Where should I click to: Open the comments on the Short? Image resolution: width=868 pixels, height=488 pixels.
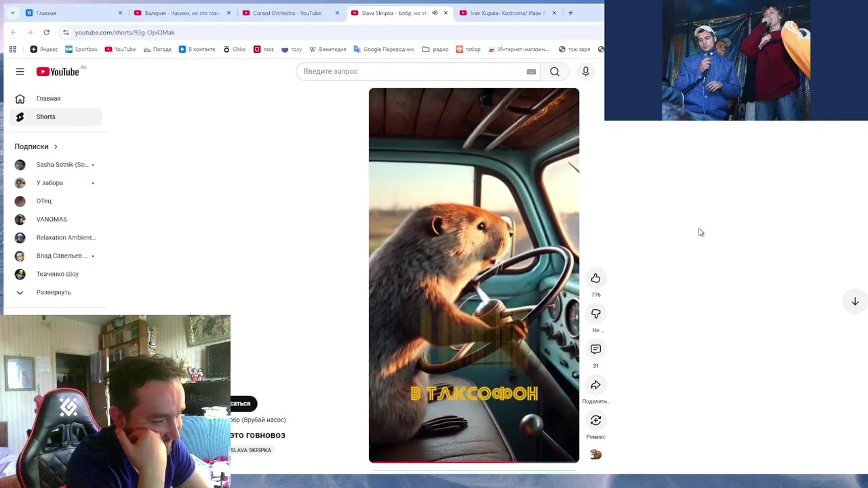595,349
